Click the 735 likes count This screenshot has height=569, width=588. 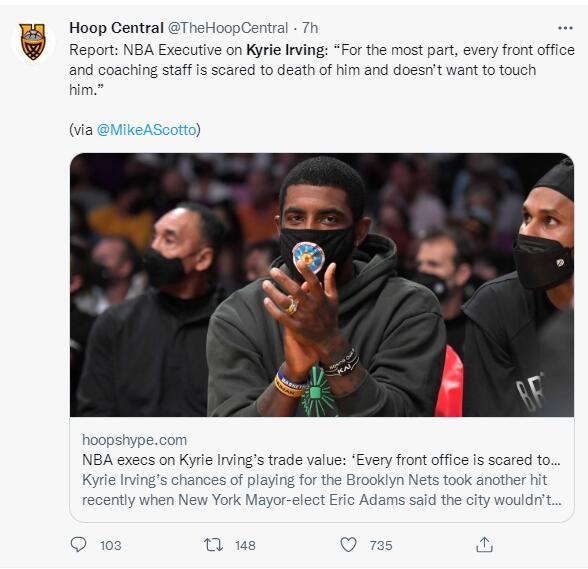[x=381, y=545]
